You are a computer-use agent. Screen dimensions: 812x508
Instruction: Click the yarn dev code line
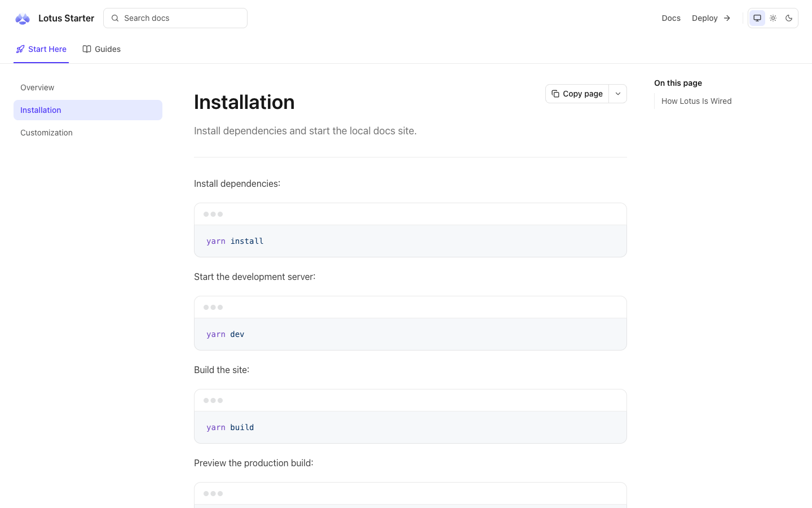point(225,334)
